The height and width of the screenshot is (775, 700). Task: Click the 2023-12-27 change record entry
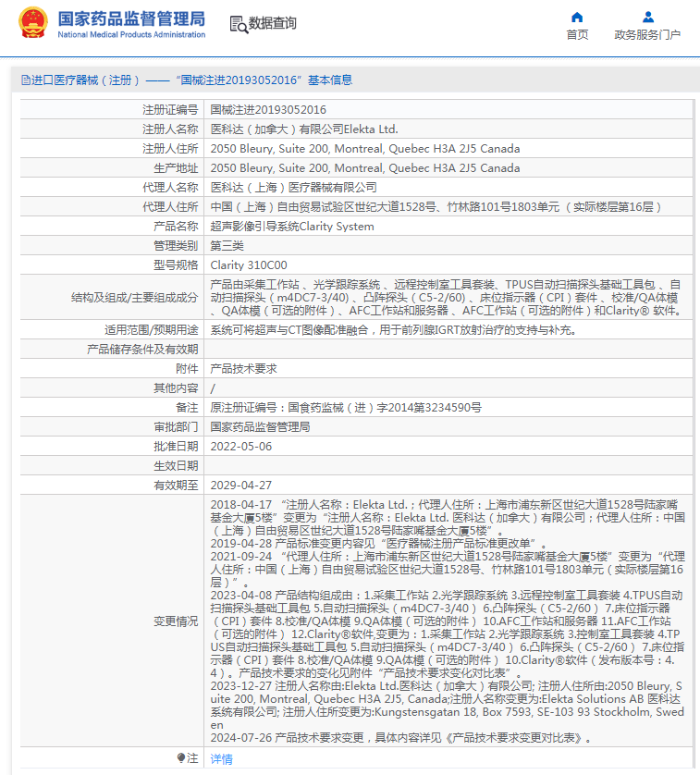click(448, 706)
